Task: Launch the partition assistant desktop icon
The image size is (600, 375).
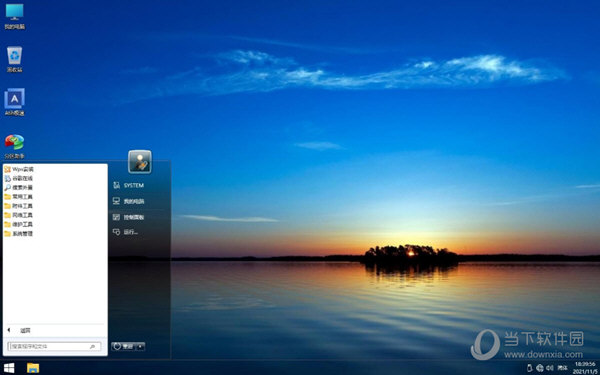Action: point(15,146)
